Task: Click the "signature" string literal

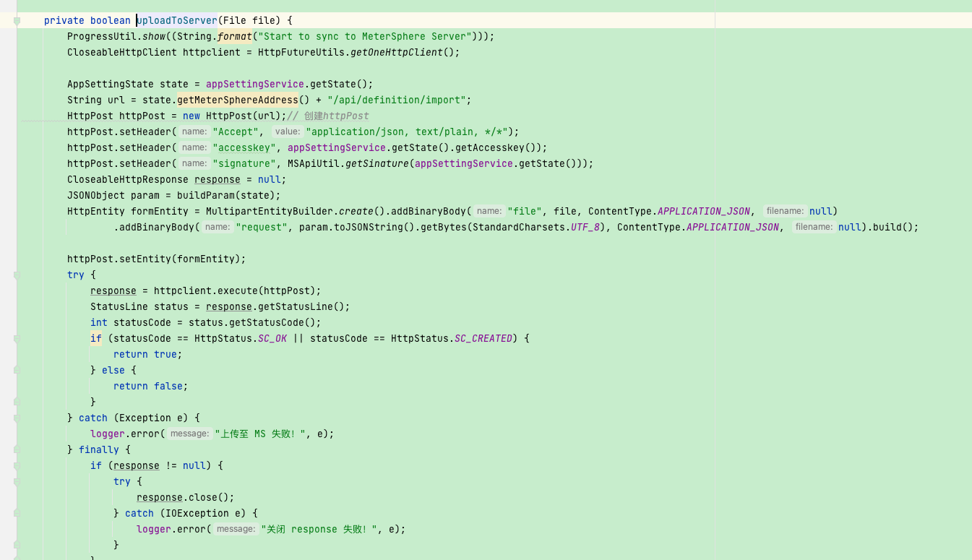Action: click(244, 163)
